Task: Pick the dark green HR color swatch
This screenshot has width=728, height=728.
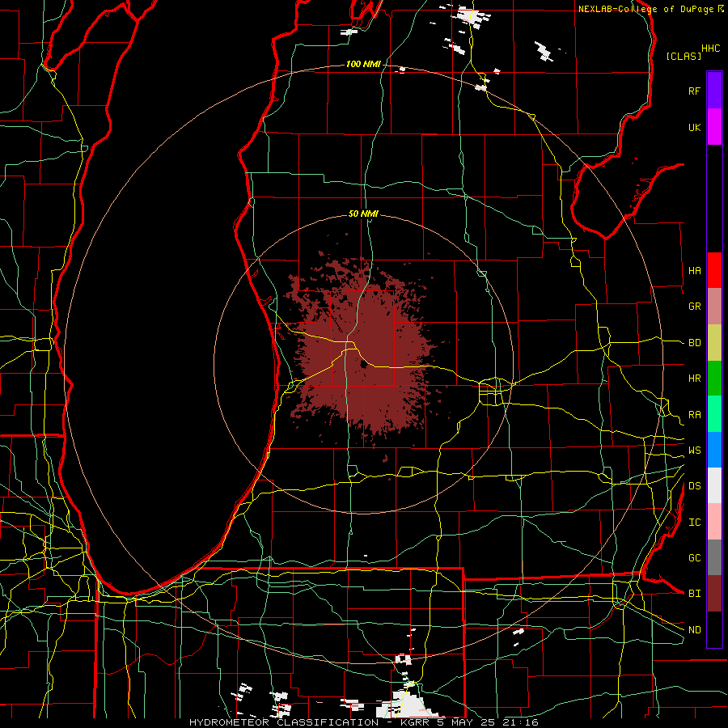Action: (x=714, y=378)
